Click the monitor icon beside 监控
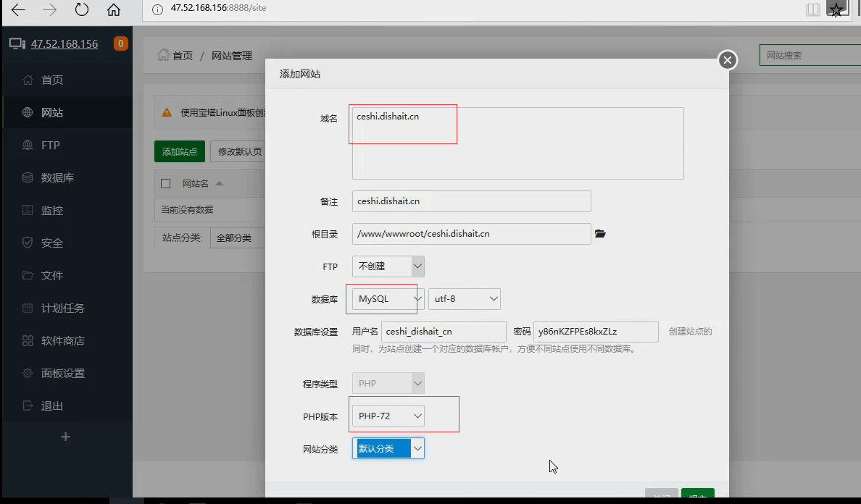 28,210
